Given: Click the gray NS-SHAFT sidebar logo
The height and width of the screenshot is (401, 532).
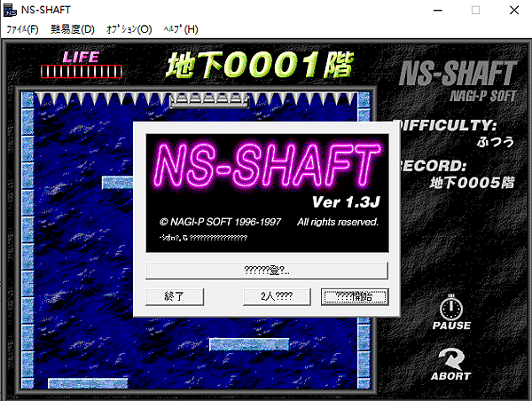Looking at the screenshot, I should 458,73.
